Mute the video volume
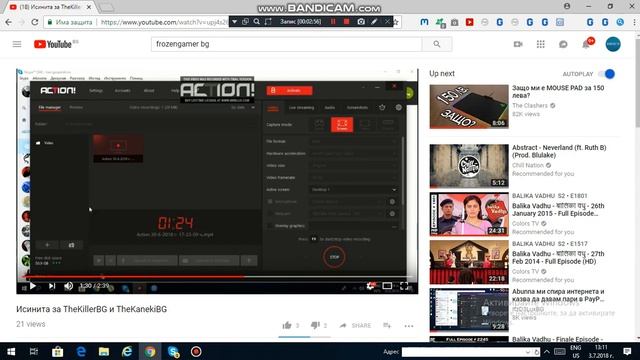Screen dimensions: 640x360 point(69,286)
